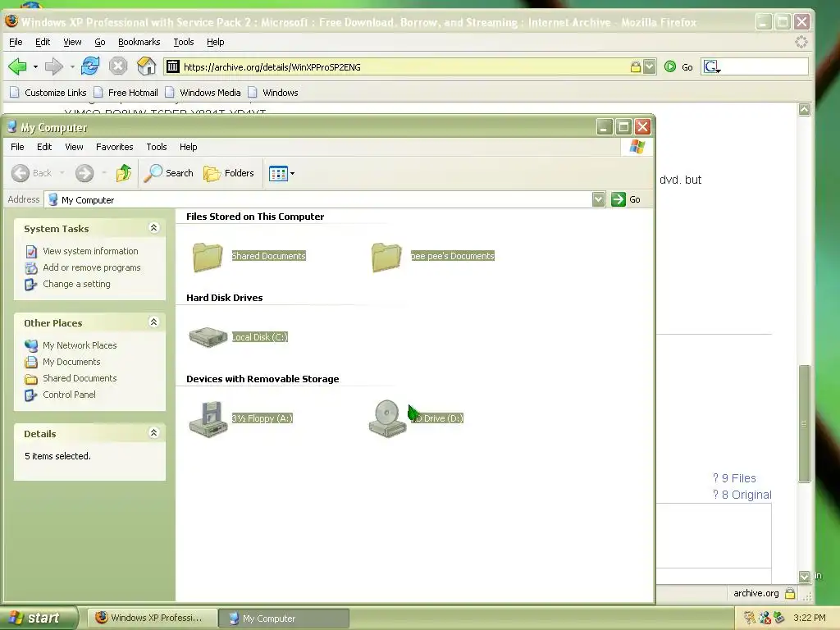Click Add or remove programs
The height and width of the screenshot is (630, 840).
(x=92, y=268)
